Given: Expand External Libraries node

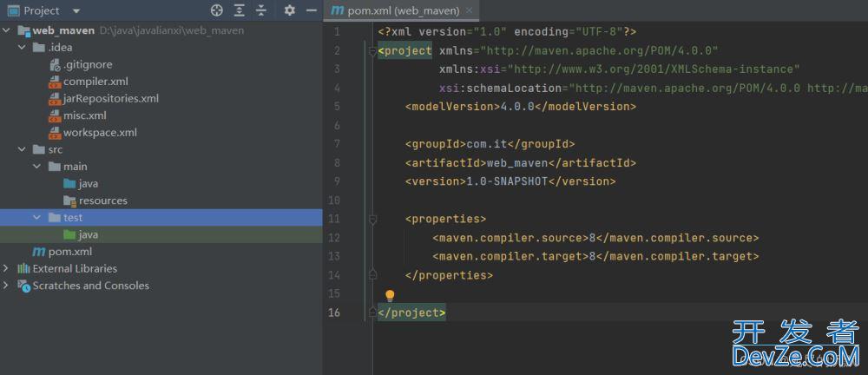Looking at the screenshot, I should pyautogui.click(x=7, y=268).
